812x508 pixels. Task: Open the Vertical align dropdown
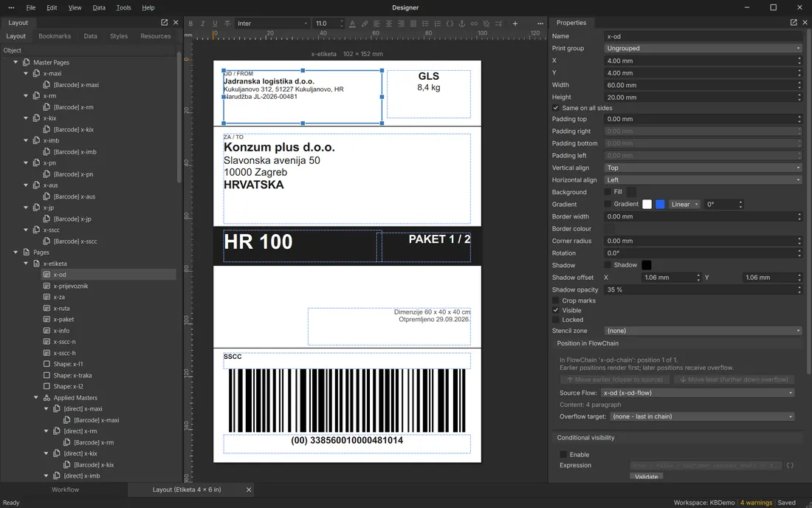click(x=703, y=168)
